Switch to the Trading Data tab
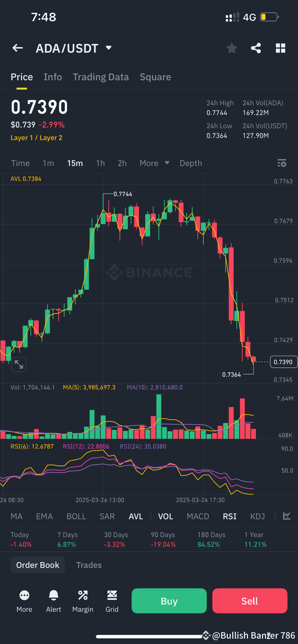 tap(101, 77)
